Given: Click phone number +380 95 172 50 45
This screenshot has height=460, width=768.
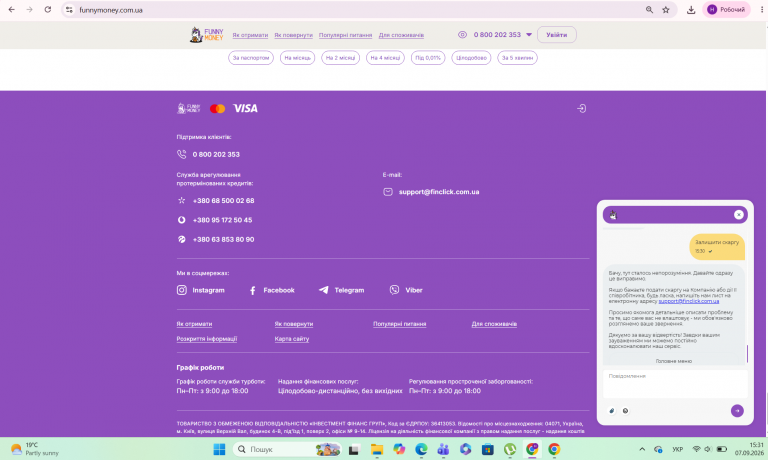Looking at the screenshot, I should click(x=222, y=220).
